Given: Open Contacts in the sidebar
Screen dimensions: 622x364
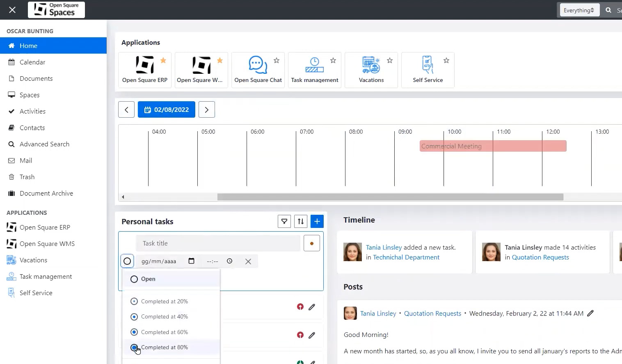Looking at the screenshot, I should pos(53,127).
